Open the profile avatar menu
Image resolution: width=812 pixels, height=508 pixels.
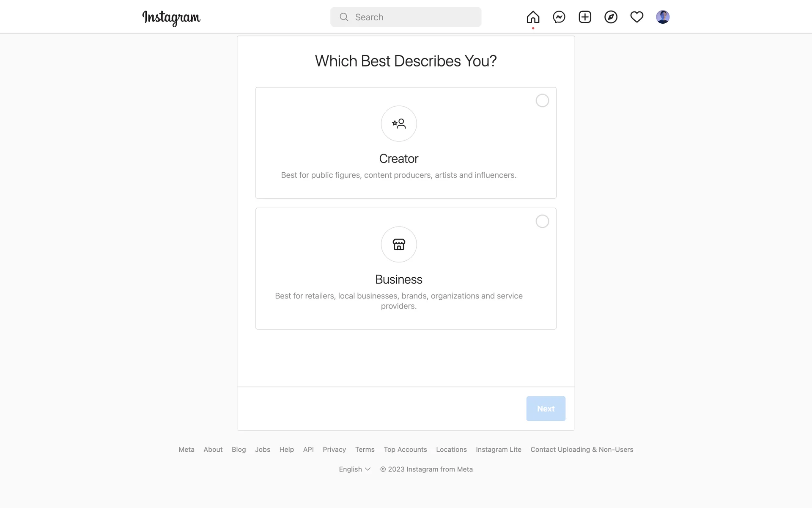coord(662,17)
